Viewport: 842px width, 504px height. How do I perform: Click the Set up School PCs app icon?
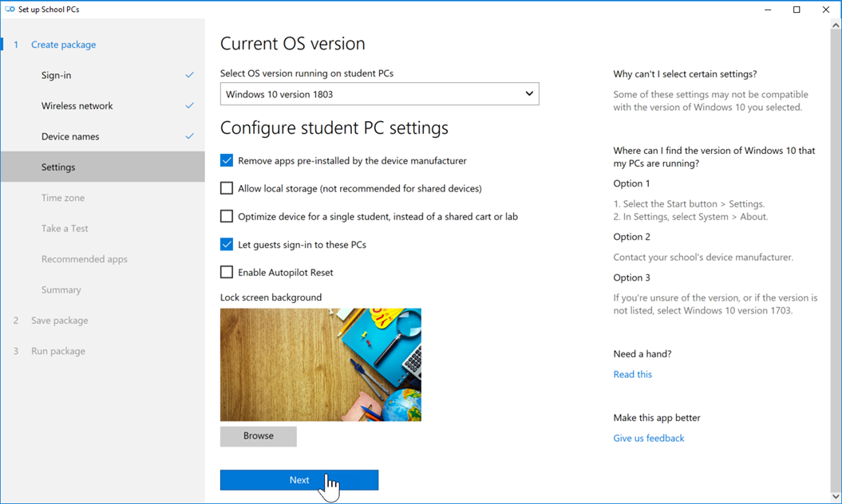click(x=10, y=10)
